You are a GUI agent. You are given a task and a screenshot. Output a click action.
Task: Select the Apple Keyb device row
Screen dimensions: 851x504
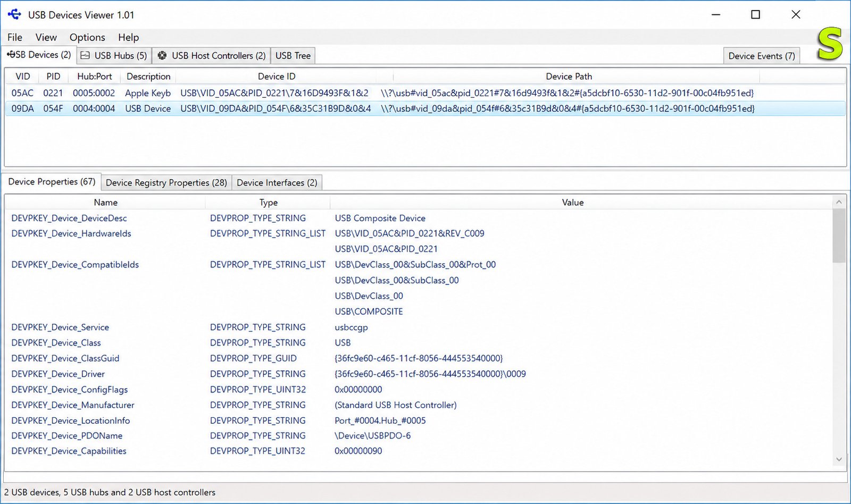click(x=425, y=93)
